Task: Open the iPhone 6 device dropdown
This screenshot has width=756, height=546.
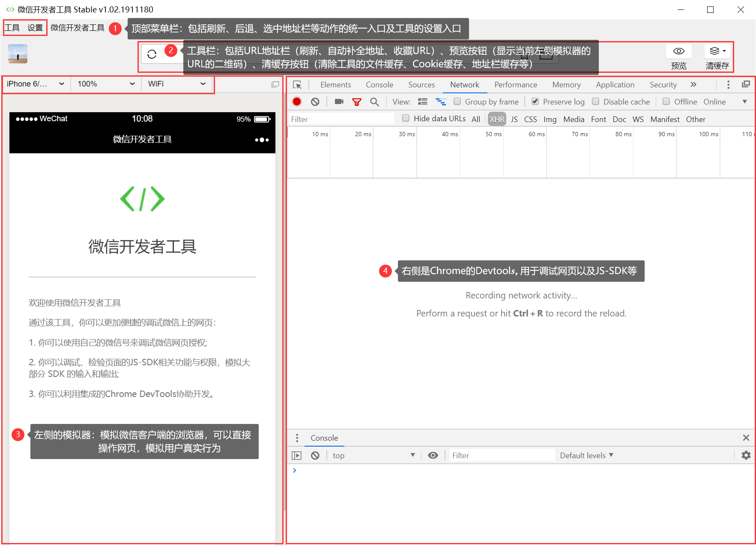Action: click(x=36, y=84)
